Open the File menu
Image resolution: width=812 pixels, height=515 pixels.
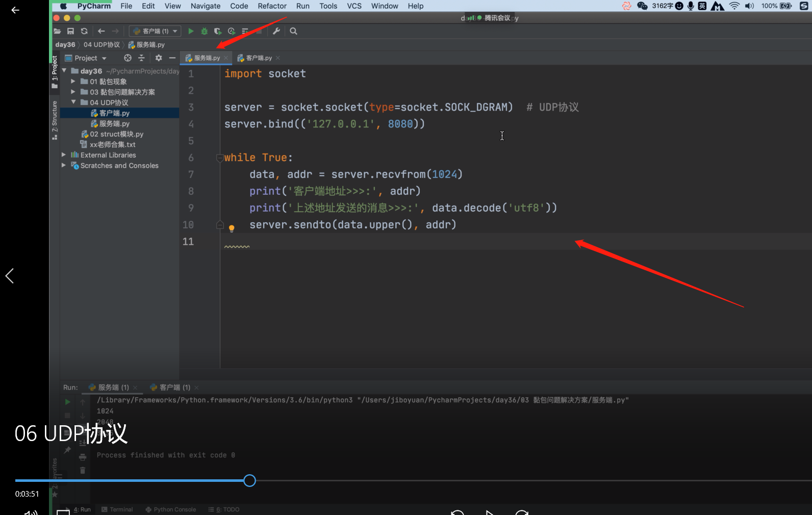click(126, 6)
